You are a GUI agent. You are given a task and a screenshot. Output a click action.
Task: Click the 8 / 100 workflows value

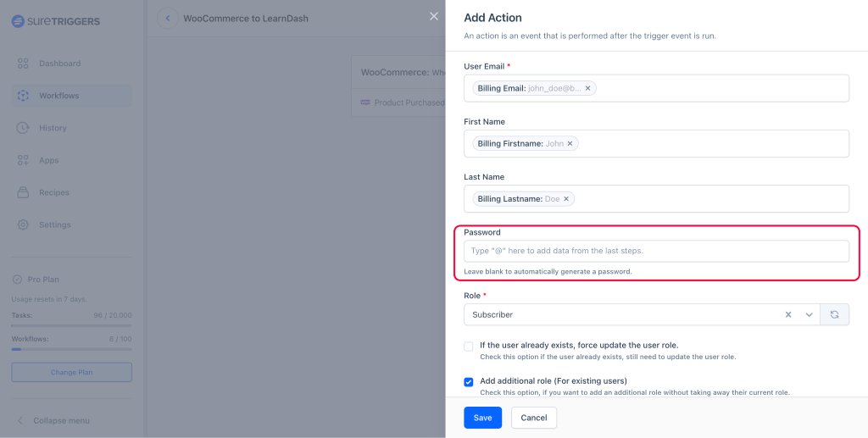pos(120,339)
